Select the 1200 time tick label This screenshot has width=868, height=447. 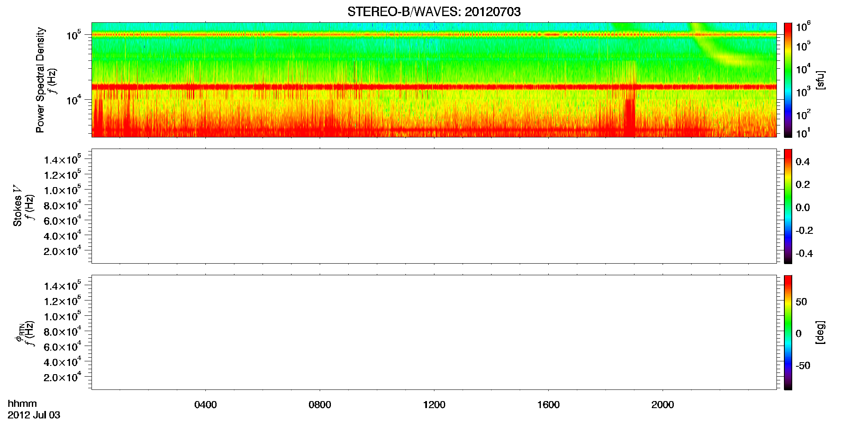pos(434,405)
